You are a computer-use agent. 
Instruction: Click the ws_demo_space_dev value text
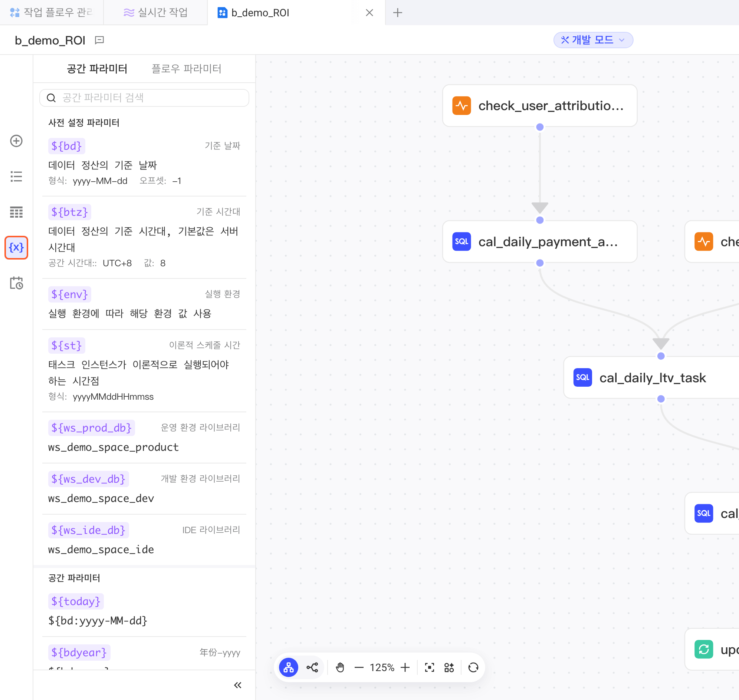pos(101,498)
